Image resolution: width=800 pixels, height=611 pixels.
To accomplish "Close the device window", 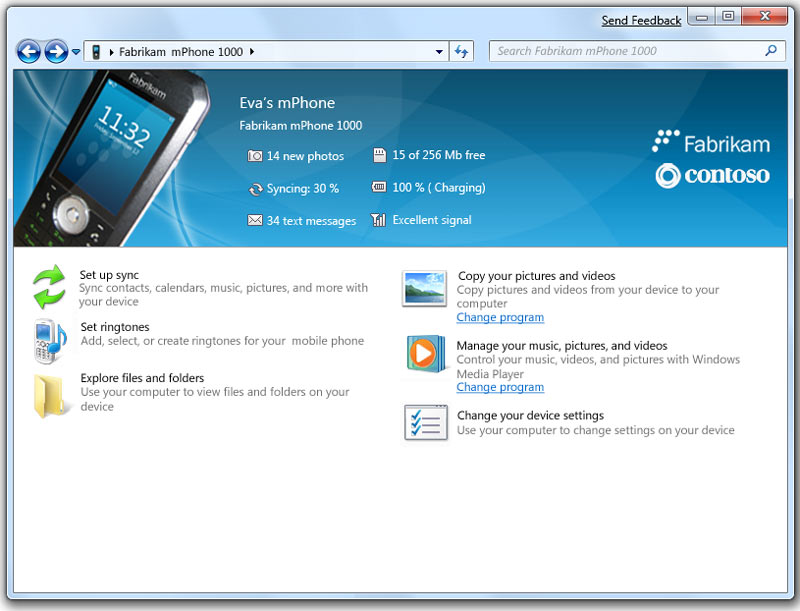I will (764, 16).
